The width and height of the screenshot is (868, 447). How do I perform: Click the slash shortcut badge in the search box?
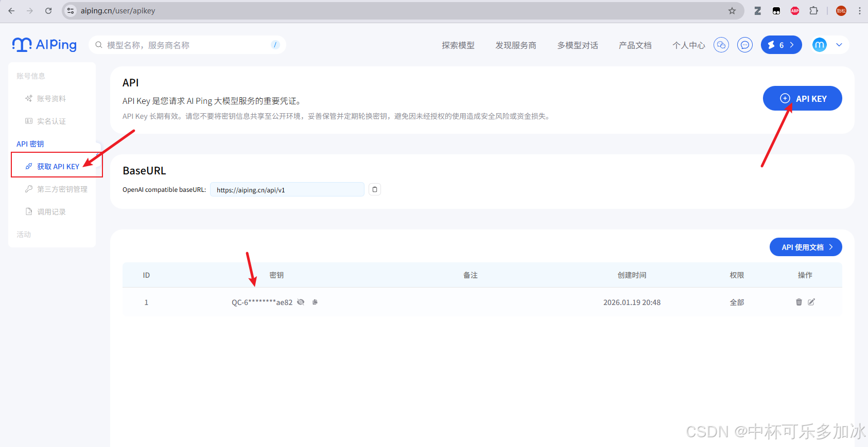coord(275,45)
